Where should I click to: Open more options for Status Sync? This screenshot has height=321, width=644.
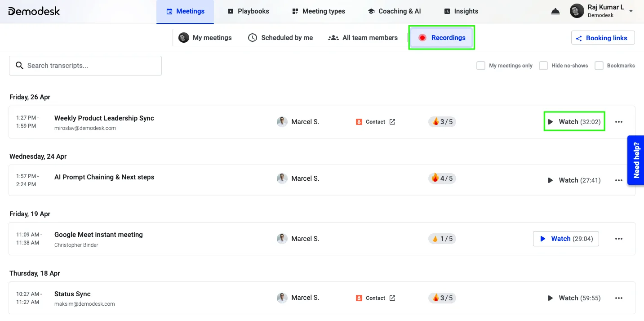click(x=619, y=298)
